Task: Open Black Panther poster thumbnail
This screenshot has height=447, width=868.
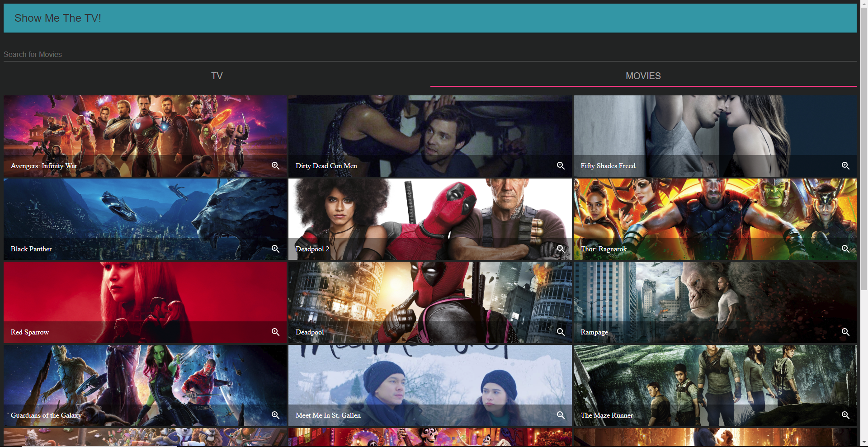Action: tap(145, 219)
